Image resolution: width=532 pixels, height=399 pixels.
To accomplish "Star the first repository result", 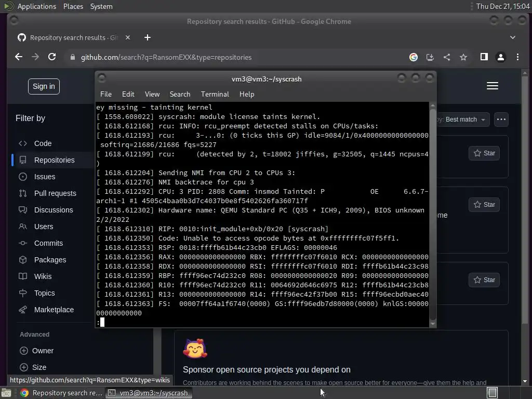I will (484, 153).
